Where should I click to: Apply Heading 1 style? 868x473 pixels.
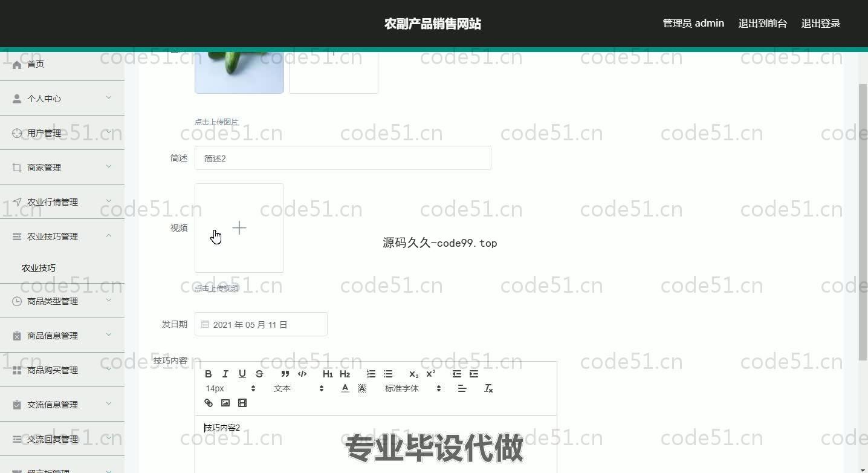point(328,374)
